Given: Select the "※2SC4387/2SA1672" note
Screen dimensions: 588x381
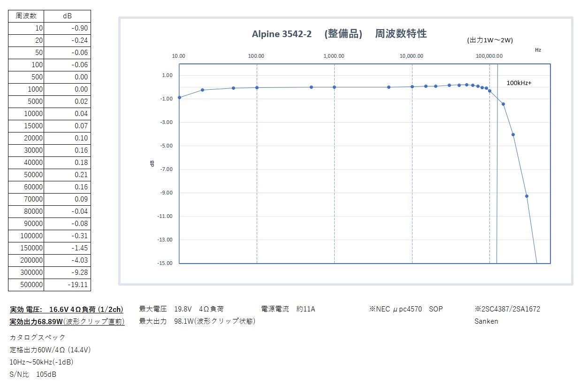Looking at the screenshot, I should pos(507,309).
